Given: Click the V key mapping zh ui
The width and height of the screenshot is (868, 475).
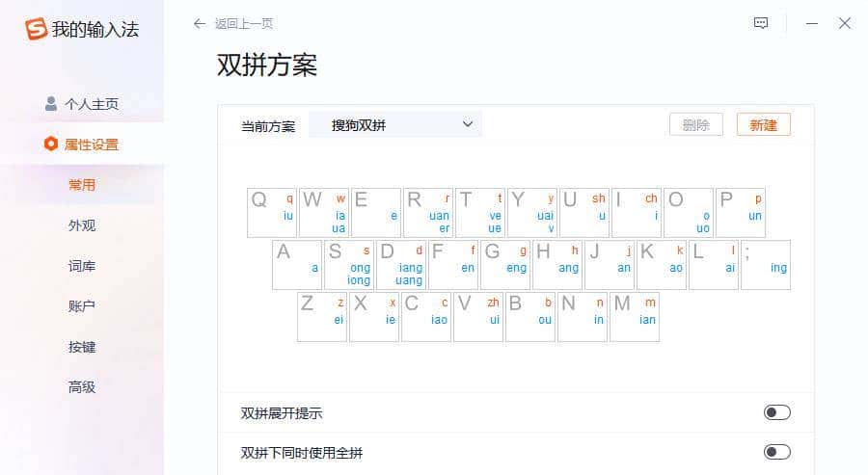Looking at the screenshot, I should coord(477,317).
